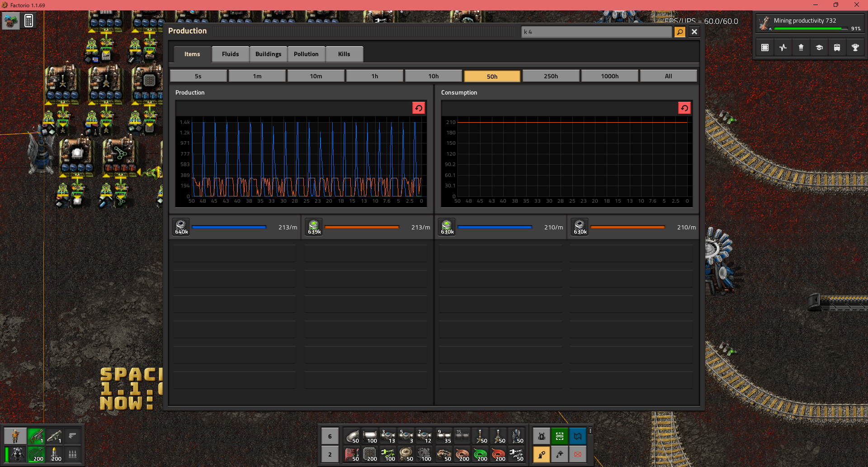Image resolution: width=868 pixels, height=467 pixels.
Task: Click the radar ammo slot with 200
Action: [36, 454]
